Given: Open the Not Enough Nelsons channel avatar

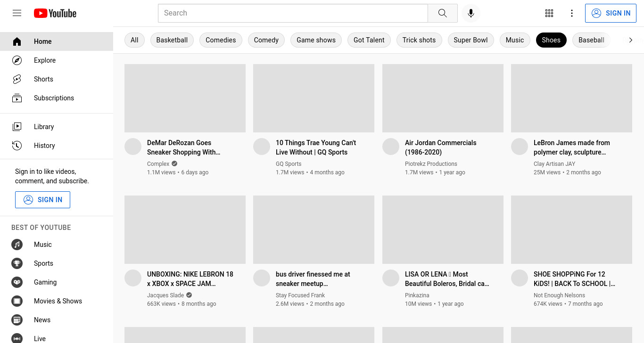Looking at the screenshot, I should click(x=520, y=278).
